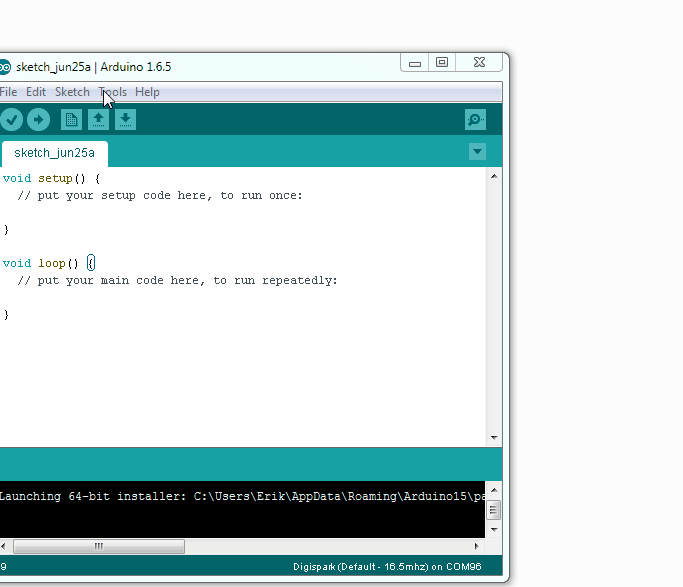683x587 pixels.
Task: Click the console scrollbar down arrow
Action: 494,530
